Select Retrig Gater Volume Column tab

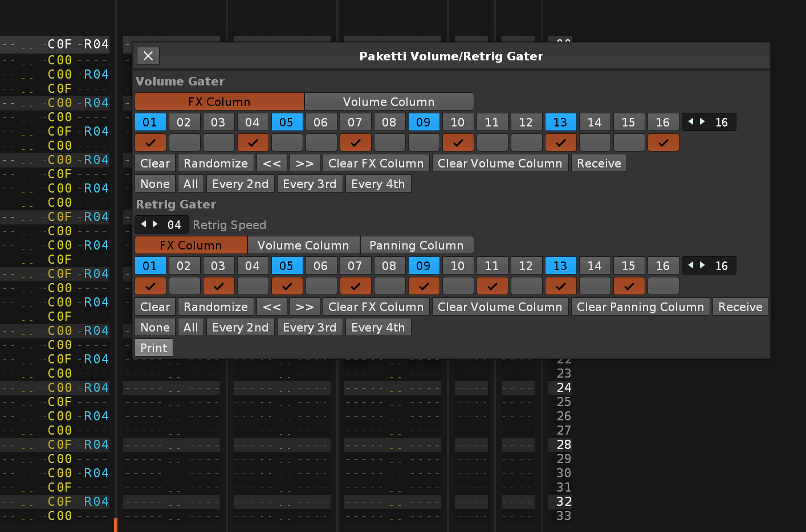303,245
